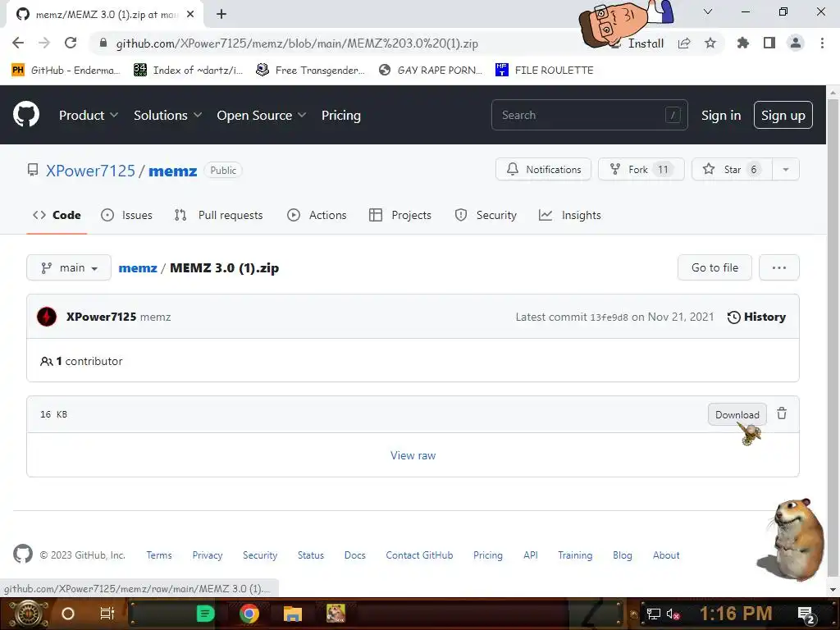Screen dimensions: 840x630
Task: Click the GitHub logo in header
Action: tap(25, 114)
